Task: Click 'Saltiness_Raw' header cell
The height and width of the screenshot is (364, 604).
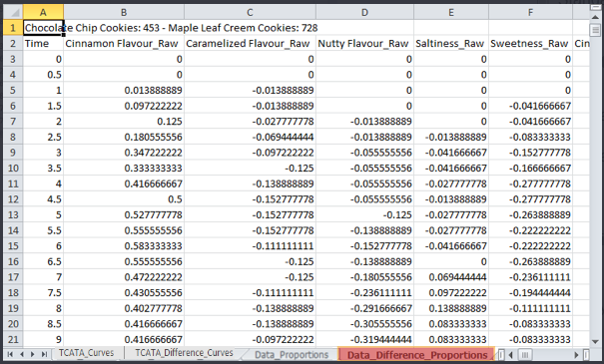Action: click(x=451, y=44)
